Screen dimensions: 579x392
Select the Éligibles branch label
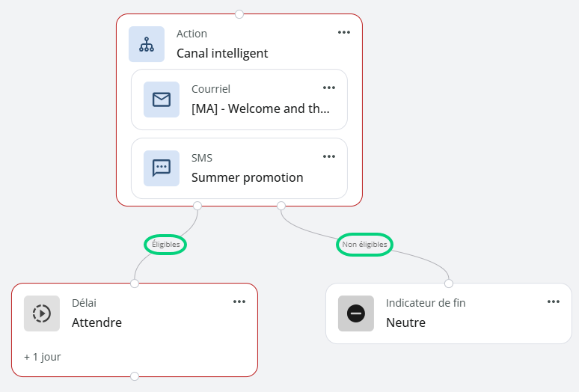tap(165, 245)
